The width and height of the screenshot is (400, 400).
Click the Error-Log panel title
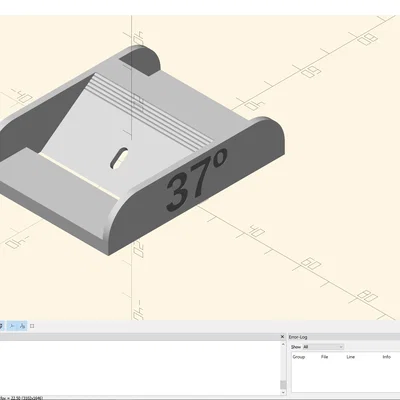[298, 337]
